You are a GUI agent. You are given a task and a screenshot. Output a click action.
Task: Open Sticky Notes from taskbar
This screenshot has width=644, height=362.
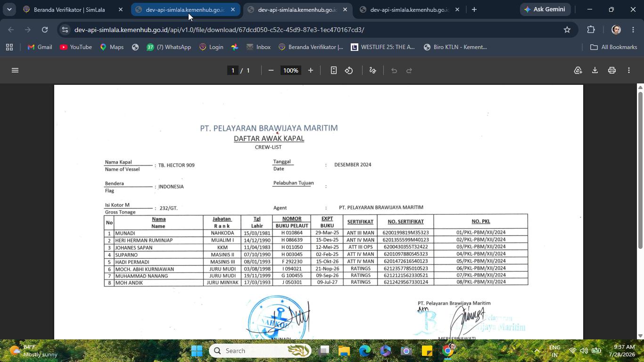click(x=427, y=351)
